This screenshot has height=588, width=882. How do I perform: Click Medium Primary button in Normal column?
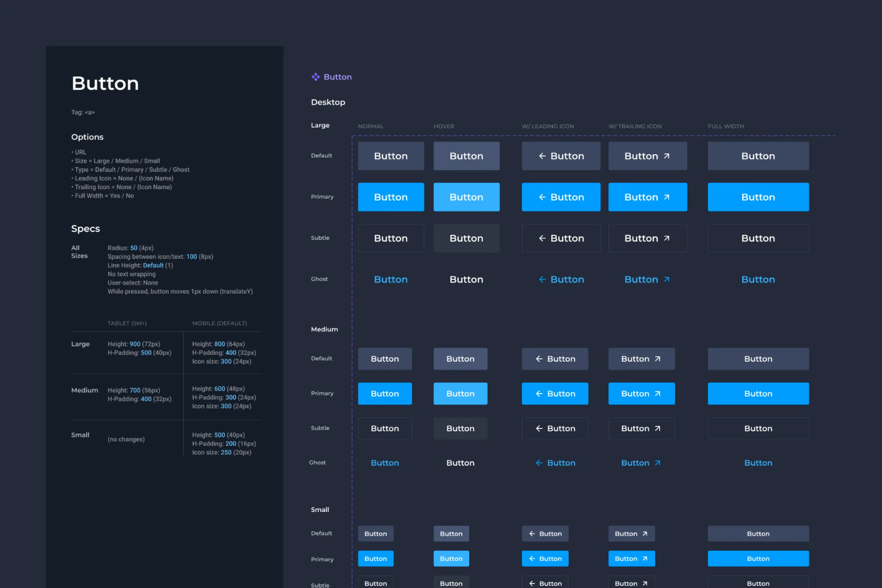[x=385, y=394]
